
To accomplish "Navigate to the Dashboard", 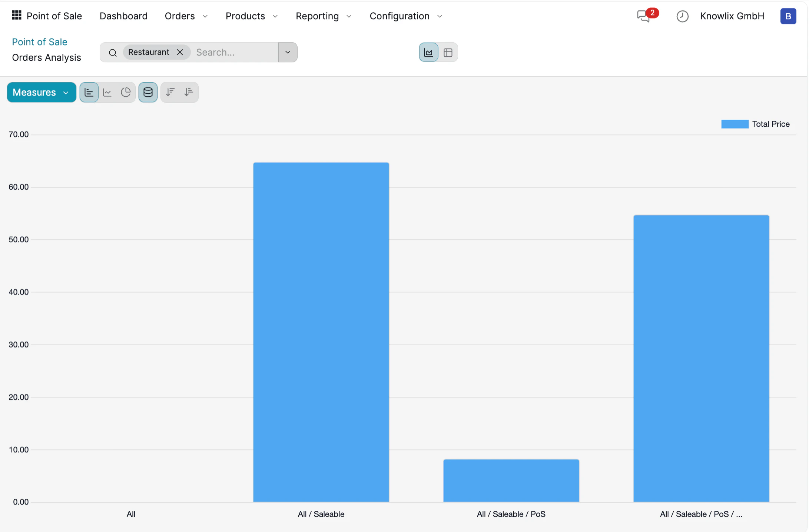I will 123,16.
